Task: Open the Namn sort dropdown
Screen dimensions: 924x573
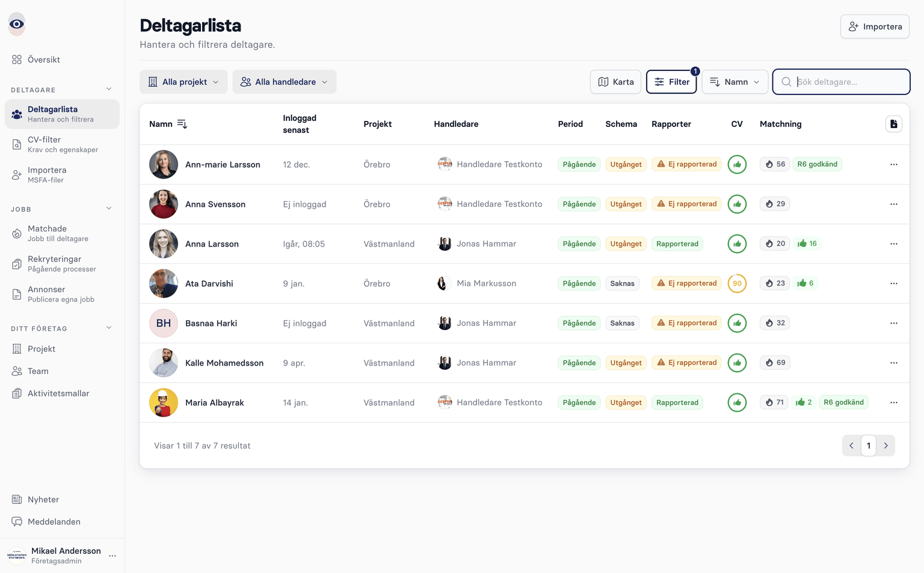Action: tap(735, 82)
